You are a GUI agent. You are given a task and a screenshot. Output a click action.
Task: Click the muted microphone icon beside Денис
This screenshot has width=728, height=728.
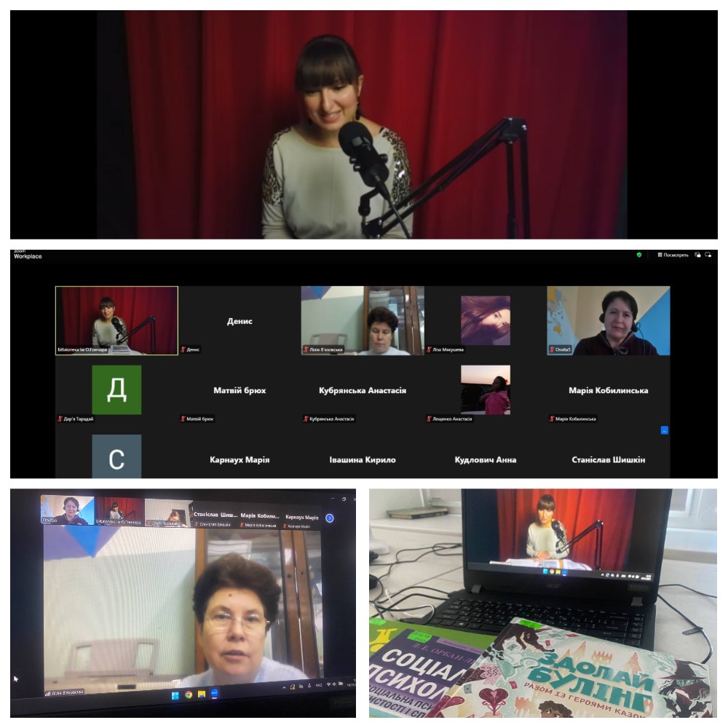[x=183, y=349]
